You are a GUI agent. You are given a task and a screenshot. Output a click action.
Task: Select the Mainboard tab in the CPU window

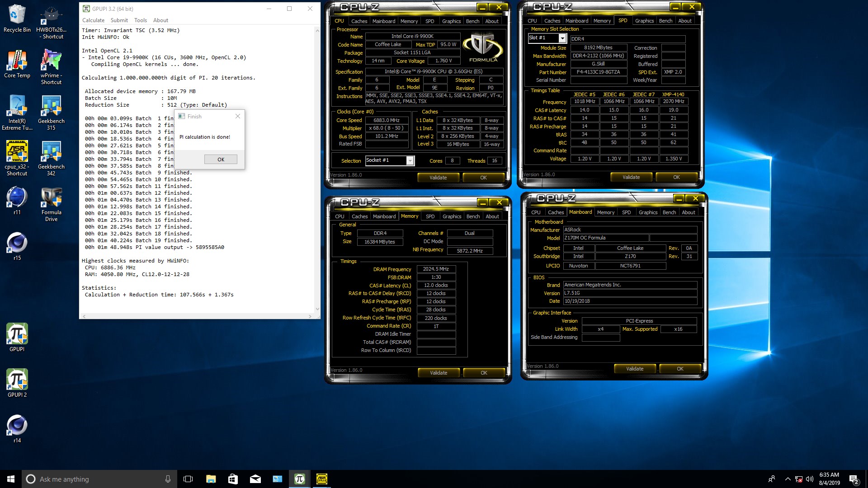tap(384, 21)
